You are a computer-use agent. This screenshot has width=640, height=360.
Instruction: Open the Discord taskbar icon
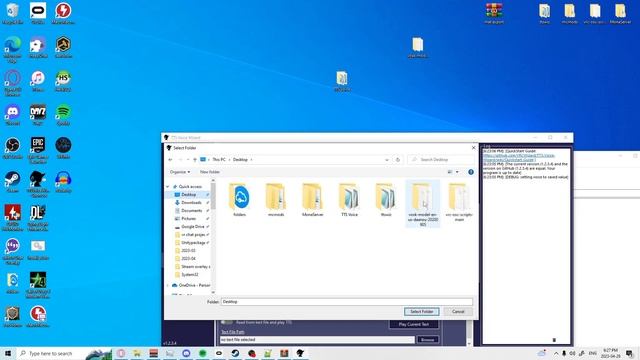186,353
